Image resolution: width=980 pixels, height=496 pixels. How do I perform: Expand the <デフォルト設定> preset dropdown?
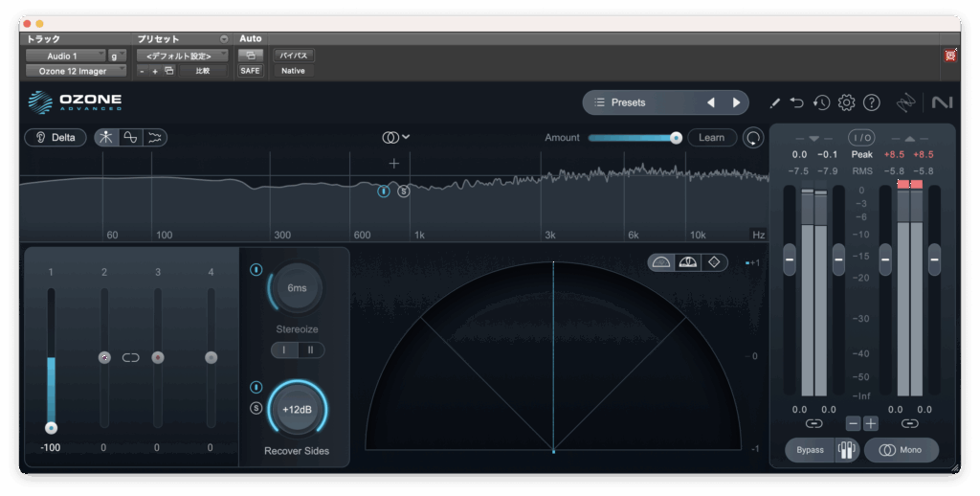click(x=182, y=56)
